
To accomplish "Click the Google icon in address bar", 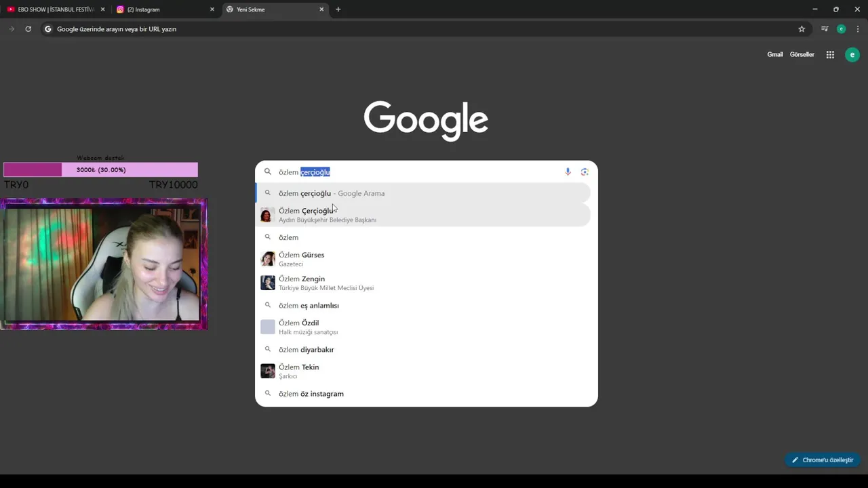I will 47,29.
